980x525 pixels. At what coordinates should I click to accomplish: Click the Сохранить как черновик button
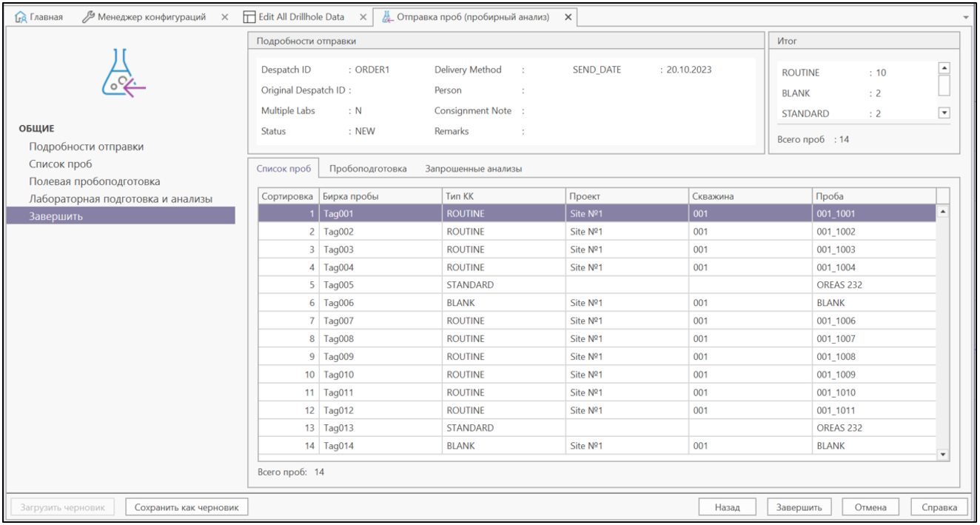pos(187,507)
